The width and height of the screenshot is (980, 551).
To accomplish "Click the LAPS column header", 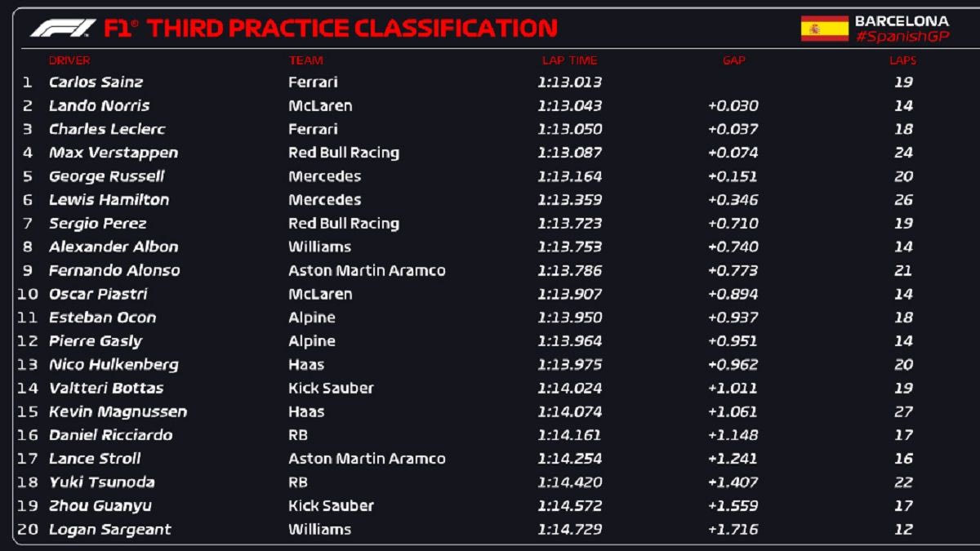I will pos(902,60).
